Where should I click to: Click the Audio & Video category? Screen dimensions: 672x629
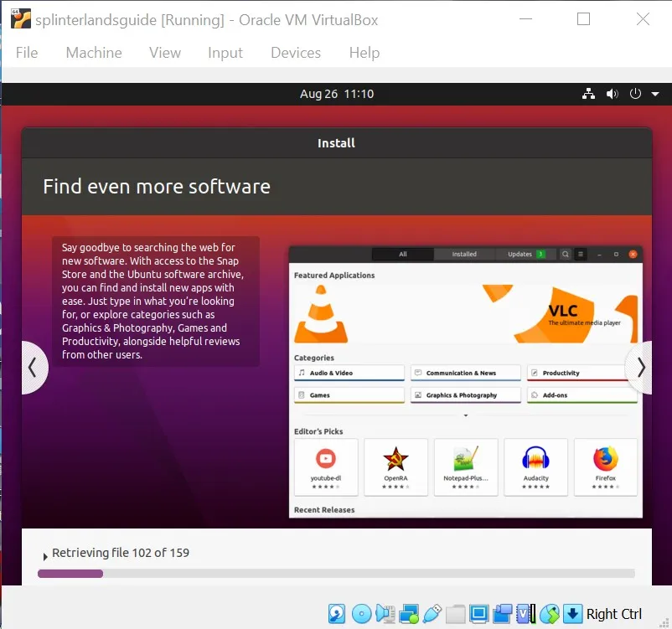pyautogui.click(x=349, y=373)
